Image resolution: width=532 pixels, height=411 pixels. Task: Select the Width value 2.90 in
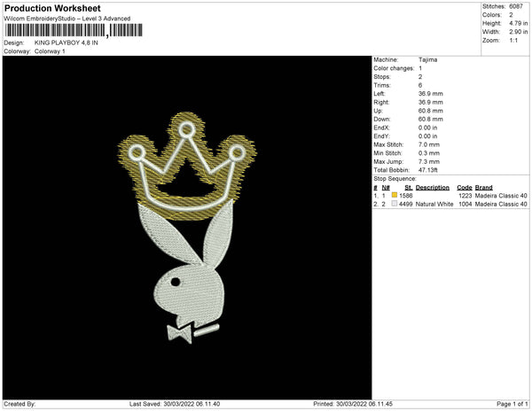click(x=518, y=32)
